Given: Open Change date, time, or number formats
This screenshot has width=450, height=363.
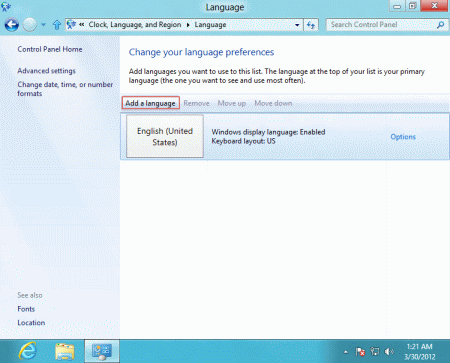Looking at the screenshot, I should pos(65,89).
